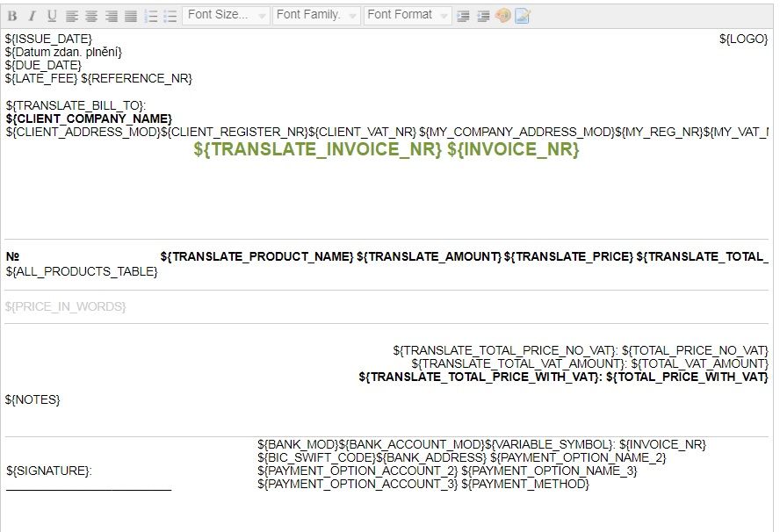Click the ${TRANSLATE_PRICE} column header
Screen dimensions: 780x532
[568, 256]
